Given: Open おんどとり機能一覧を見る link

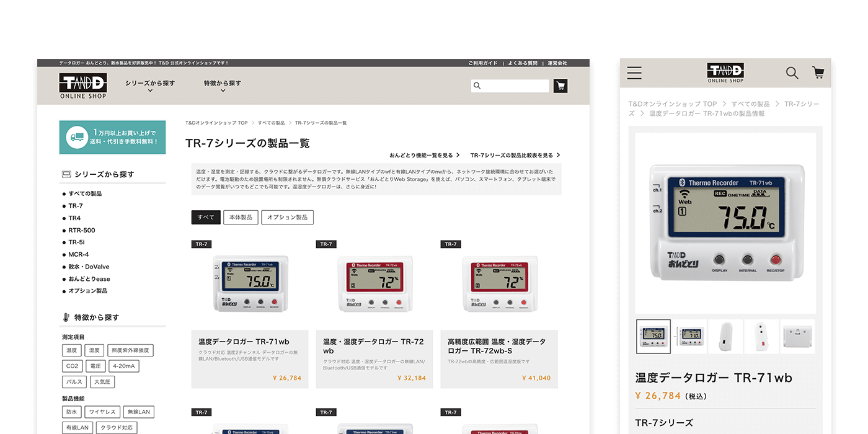Looking at the screenshot, I should click(x=425, y=155).
